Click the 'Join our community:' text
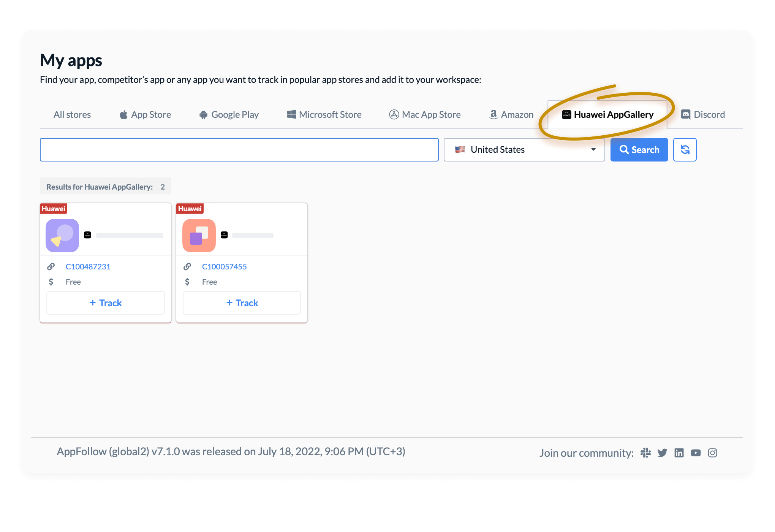The width and height of the screenshot is (775, 532). coord(587,453)
